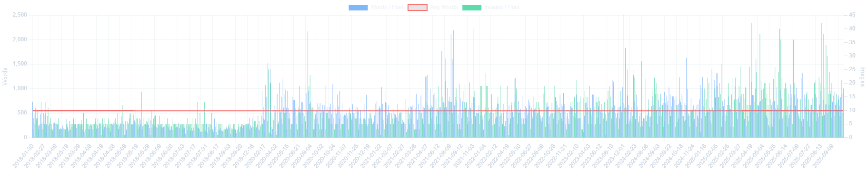Toggle the Avg Words legend series

click(x=433, y=7)
